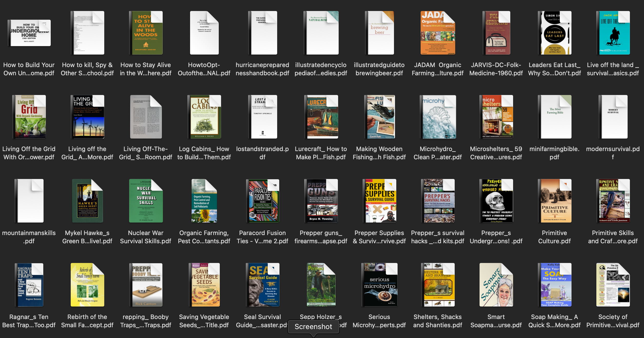Image resolution: width=644 pixels, height=338 pixels.
Task: Click the 'Shelters, Shacks and Shanties.pdf' filename
Action: coord(438,321)
